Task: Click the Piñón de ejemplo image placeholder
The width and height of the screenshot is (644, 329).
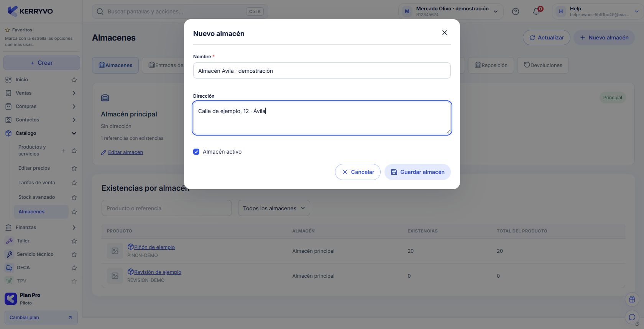Action: [x=115, y=251]
